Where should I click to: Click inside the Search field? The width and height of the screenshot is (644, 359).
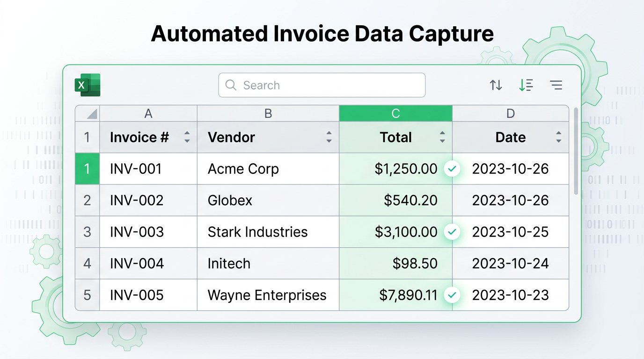tap(328, 85)
